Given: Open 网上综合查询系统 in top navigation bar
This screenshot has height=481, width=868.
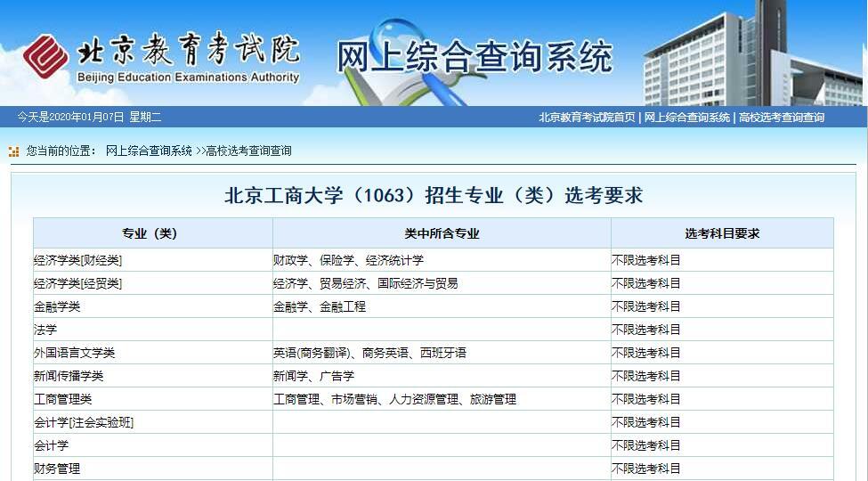Looking at the screenshot, I should click(687, 118).
